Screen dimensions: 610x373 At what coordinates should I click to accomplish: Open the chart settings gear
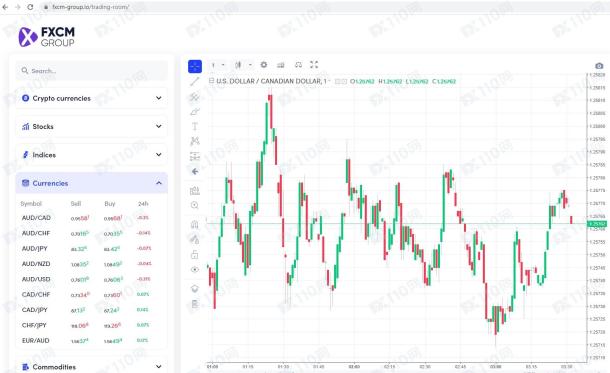pos(264,65)
